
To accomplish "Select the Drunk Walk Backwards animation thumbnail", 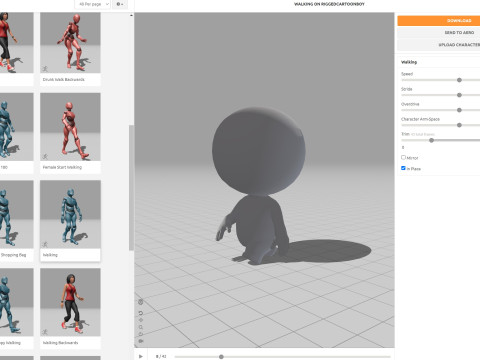I will [70, 43].
